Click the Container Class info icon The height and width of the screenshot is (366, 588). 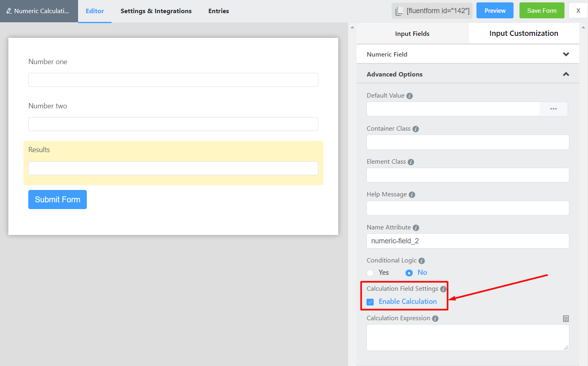[416, 129]
